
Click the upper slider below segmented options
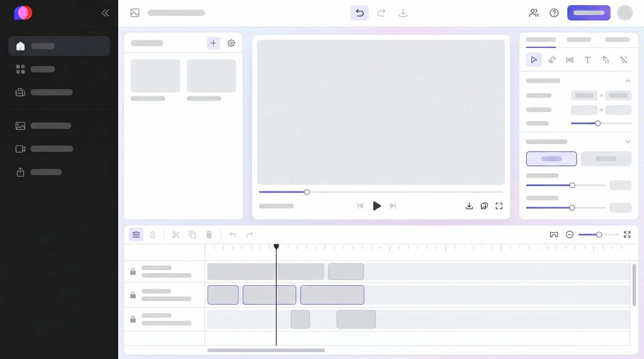[x=566, y=185]
